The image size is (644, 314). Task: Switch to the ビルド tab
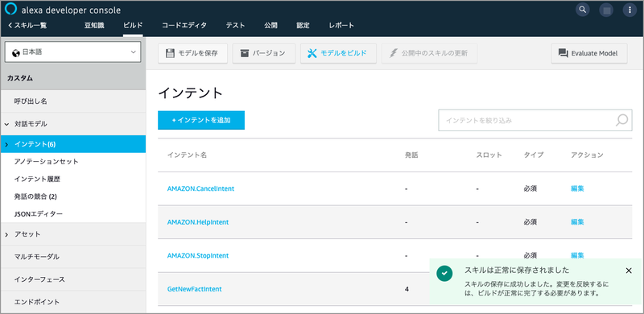(x=133, y=26)
